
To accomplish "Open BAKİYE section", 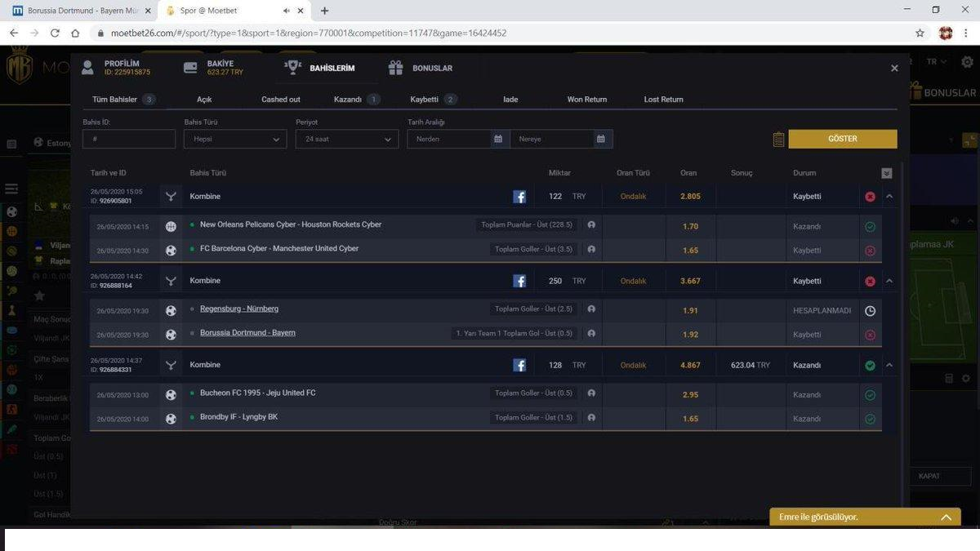I will coord(214,68).
